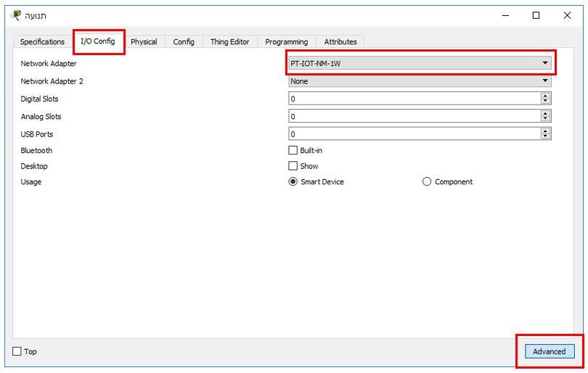Enable the Bluetooth Built-in checkbox

294,151
